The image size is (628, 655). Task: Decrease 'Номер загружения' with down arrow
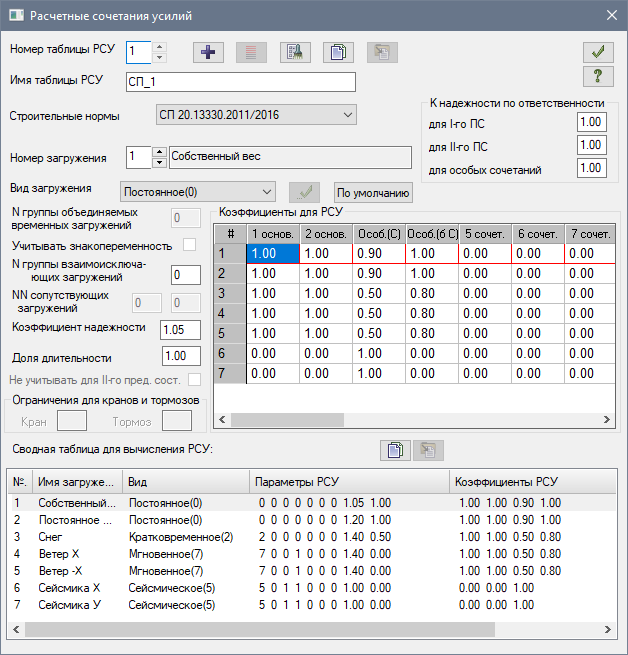(159, 163)
